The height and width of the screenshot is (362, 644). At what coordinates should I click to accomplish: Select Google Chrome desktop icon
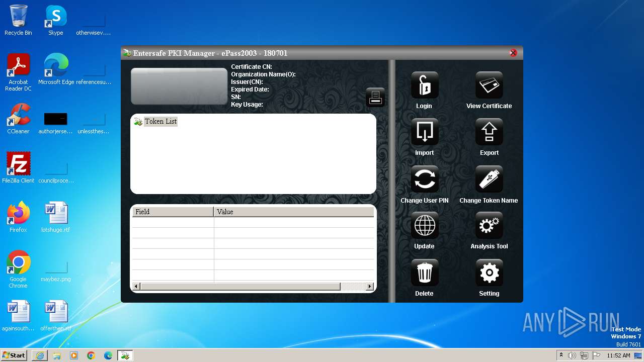[18, 269]
